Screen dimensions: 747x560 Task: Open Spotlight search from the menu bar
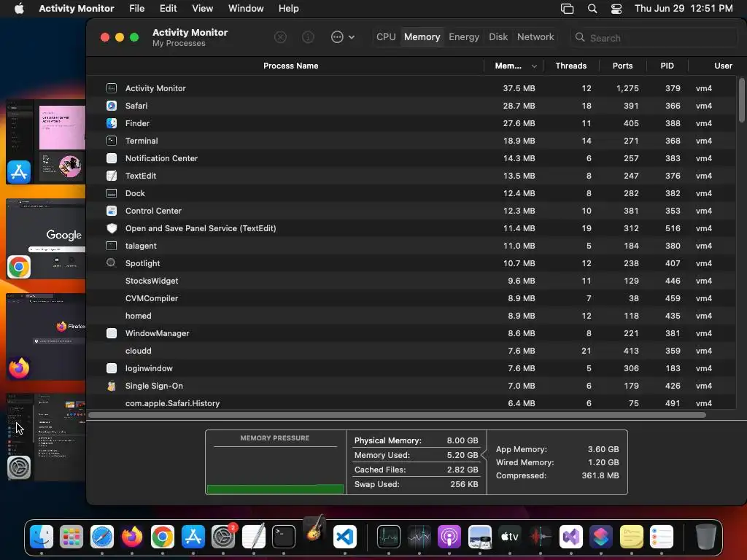tap(592, 9)
